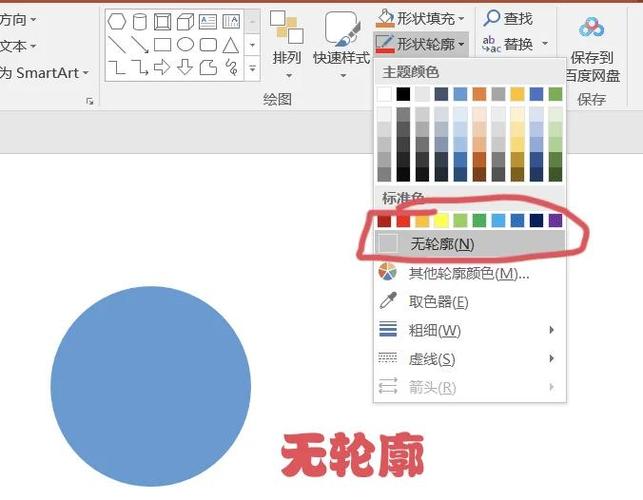643x500 pixels.
Task: Select the freeform shape tool
Action: pyautogui.click(x=208, y=67)
